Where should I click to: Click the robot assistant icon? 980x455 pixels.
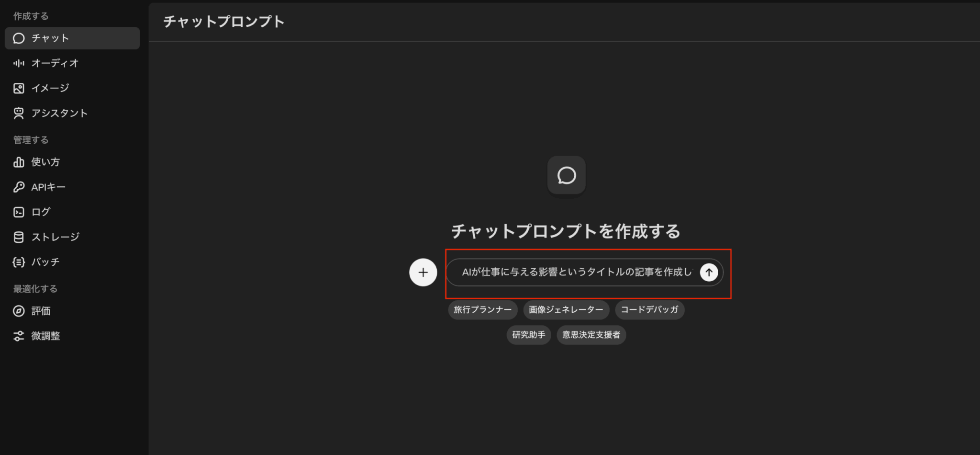19,113
